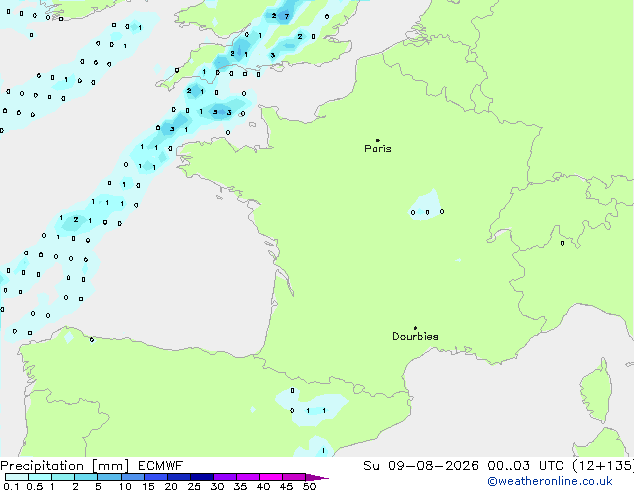Pick the legend swatch between 2 and 5

pos(86,477)
